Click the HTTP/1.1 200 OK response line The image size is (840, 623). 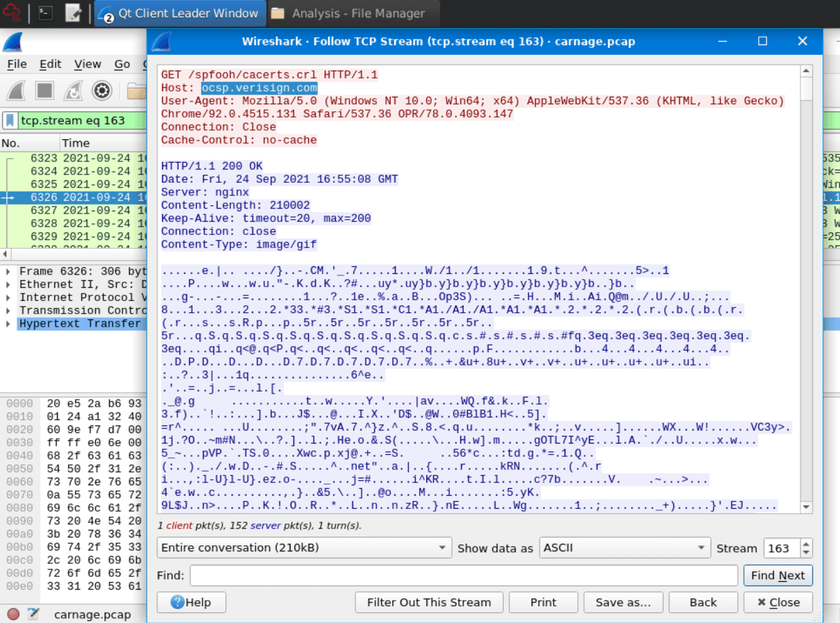tap(212, 166)
